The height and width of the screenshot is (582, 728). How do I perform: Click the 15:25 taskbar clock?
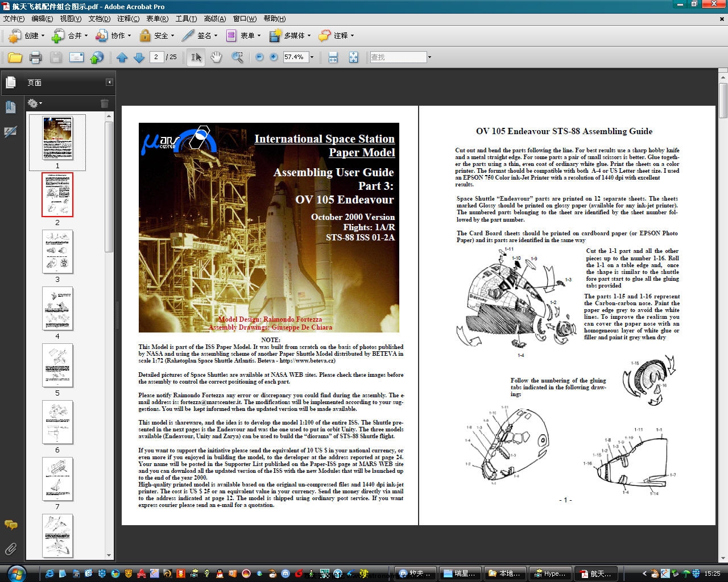pos(712,574)
